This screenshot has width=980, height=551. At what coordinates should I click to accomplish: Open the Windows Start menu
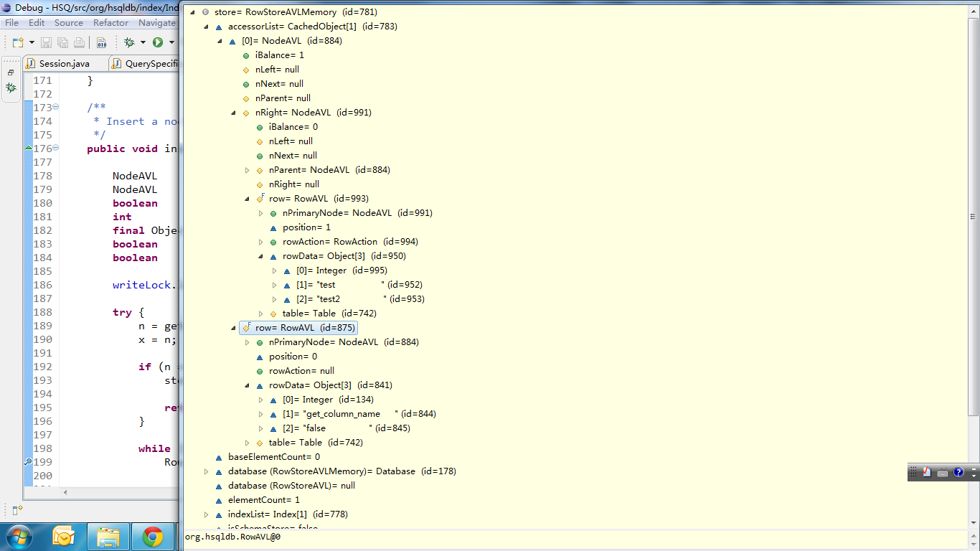[x=18, y=536]
